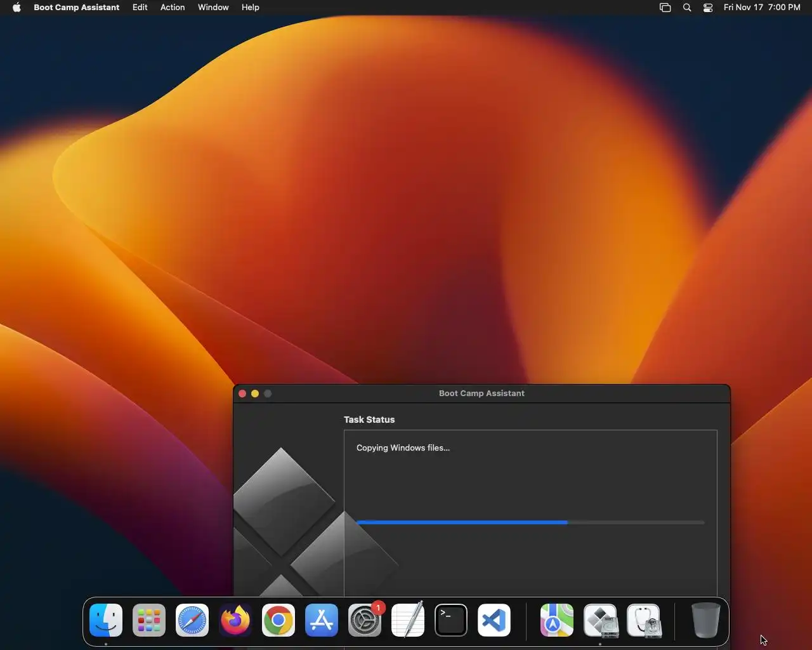This screenshot has height=650, width=812.
Task: Open System Settings with the notification badge
Action: click(365, 620)
